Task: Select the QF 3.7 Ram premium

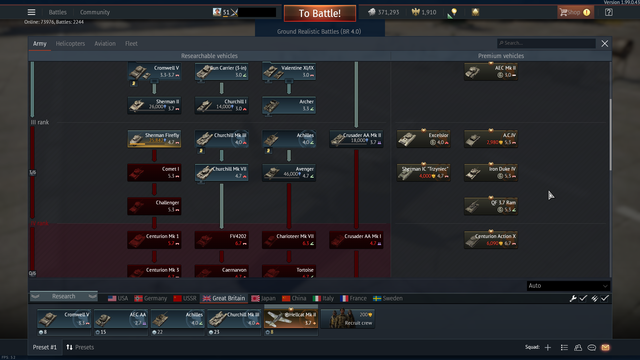Action: (x=491, y=206)
